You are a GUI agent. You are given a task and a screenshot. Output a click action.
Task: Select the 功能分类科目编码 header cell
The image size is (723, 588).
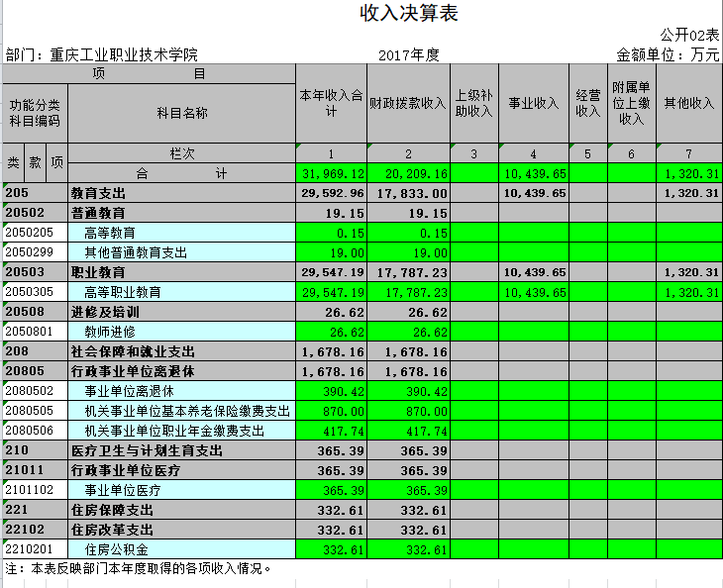[35, 113]
